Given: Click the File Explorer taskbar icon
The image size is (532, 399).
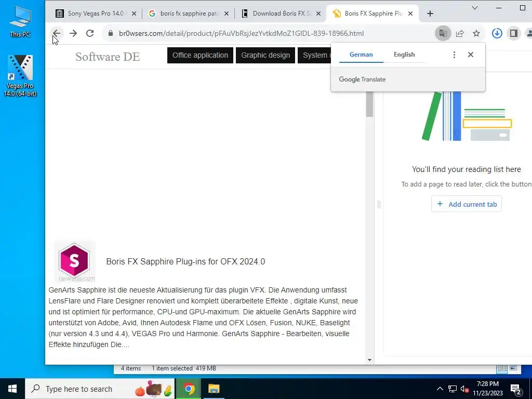Looking at the screenshot, I should pos(214,389).
